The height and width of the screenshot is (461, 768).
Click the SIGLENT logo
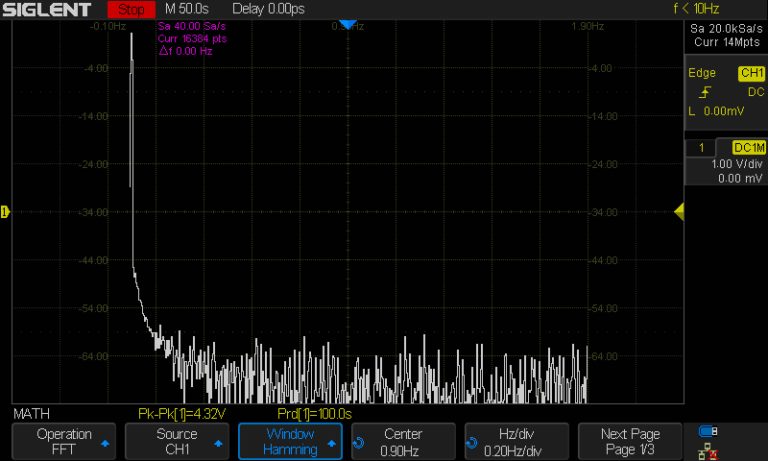pos(47,9)
